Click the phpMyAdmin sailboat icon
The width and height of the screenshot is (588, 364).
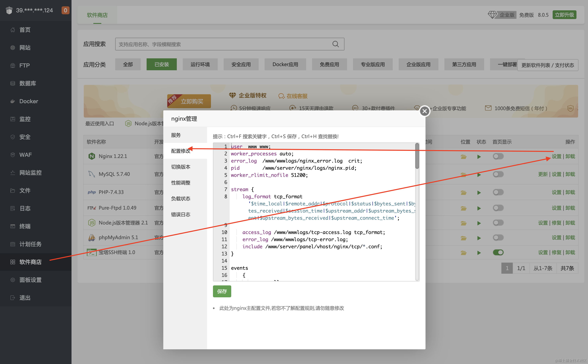[92, 238]
